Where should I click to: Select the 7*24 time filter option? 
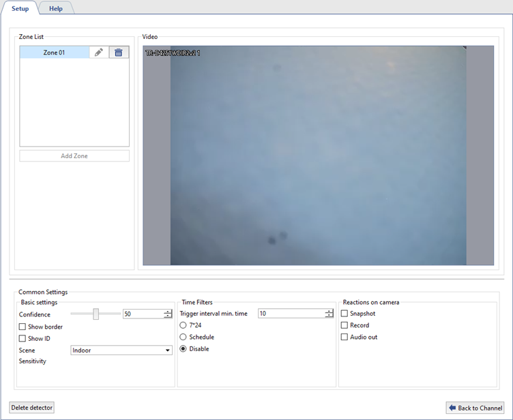[x=183, y=325]
